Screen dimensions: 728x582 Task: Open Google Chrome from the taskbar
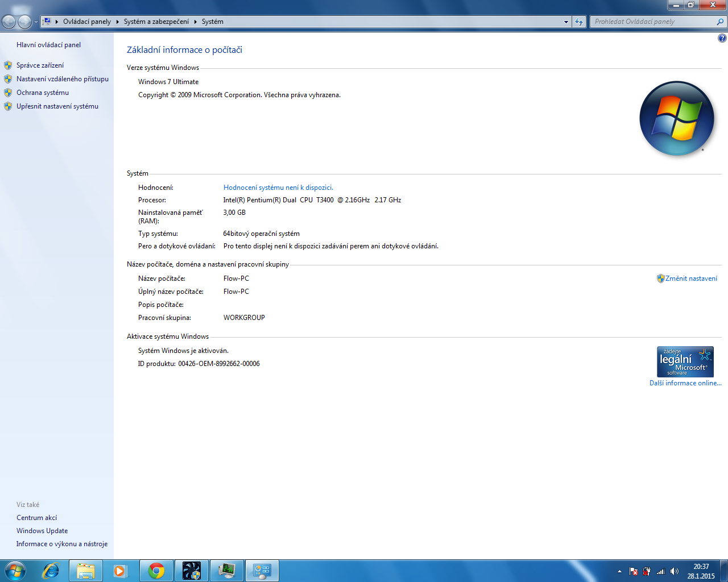pos(156,571)
